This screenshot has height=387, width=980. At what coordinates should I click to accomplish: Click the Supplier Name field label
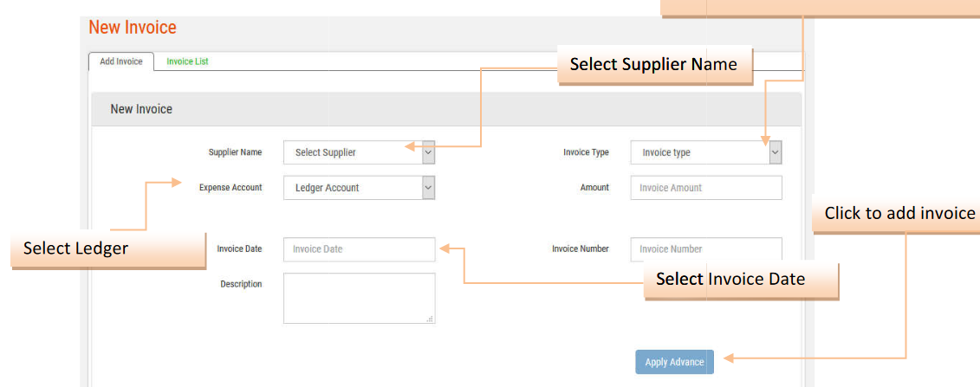[x=235, y=152]
